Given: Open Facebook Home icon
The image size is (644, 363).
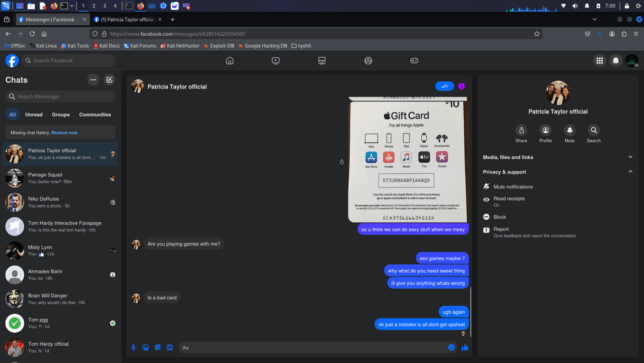Looking at the screenshot, I should 230,61.
